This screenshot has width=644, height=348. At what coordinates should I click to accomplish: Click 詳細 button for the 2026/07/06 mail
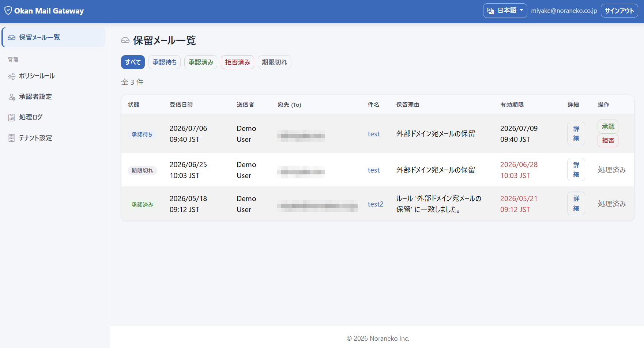576,133
